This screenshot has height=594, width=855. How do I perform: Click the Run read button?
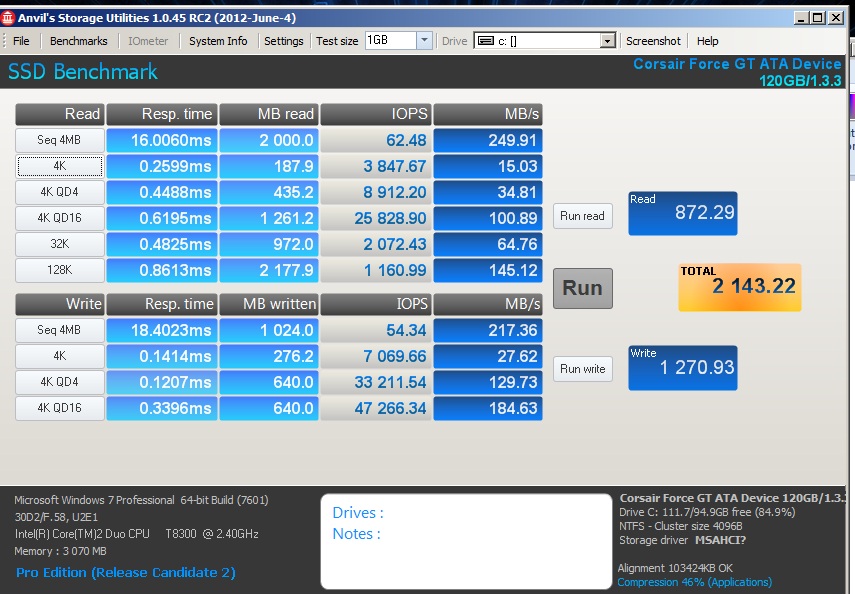pyautogui.click(x=582, y=216)
